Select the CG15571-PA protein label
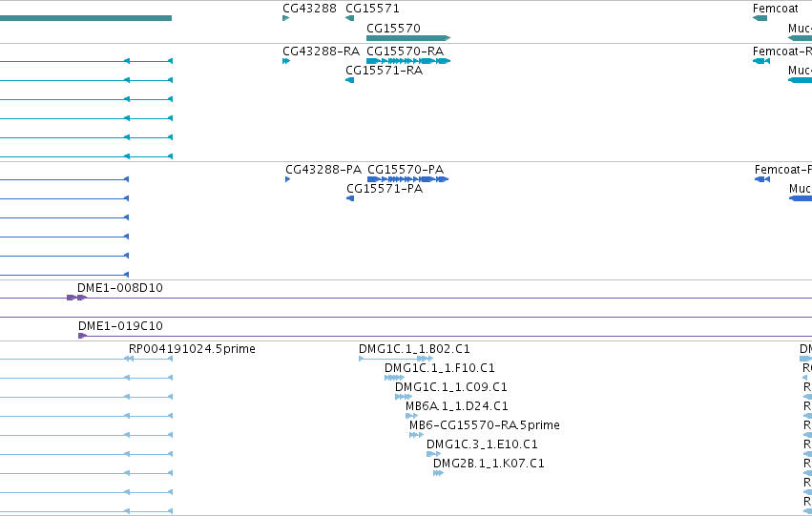 tap(385, 189)
